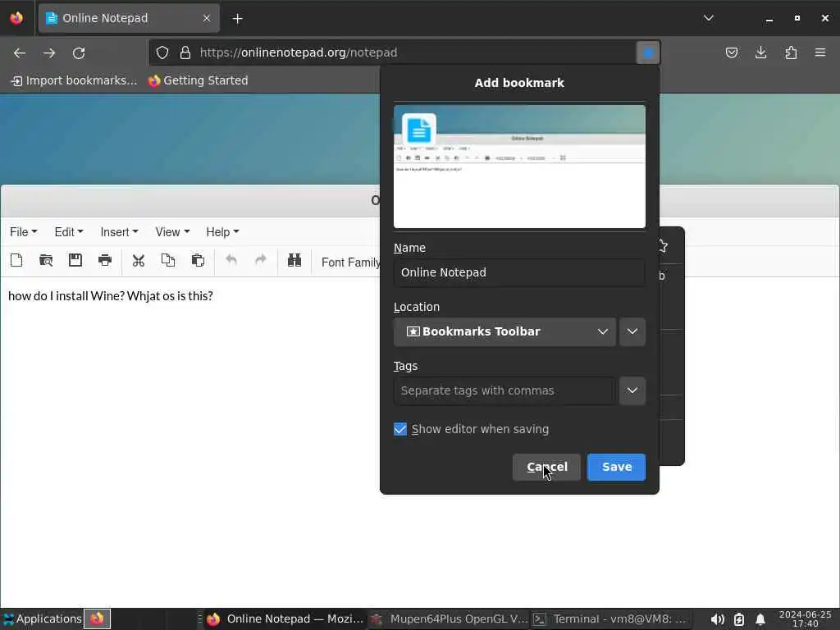Open the Getting Started bookmark

click(x=199, y=80)
